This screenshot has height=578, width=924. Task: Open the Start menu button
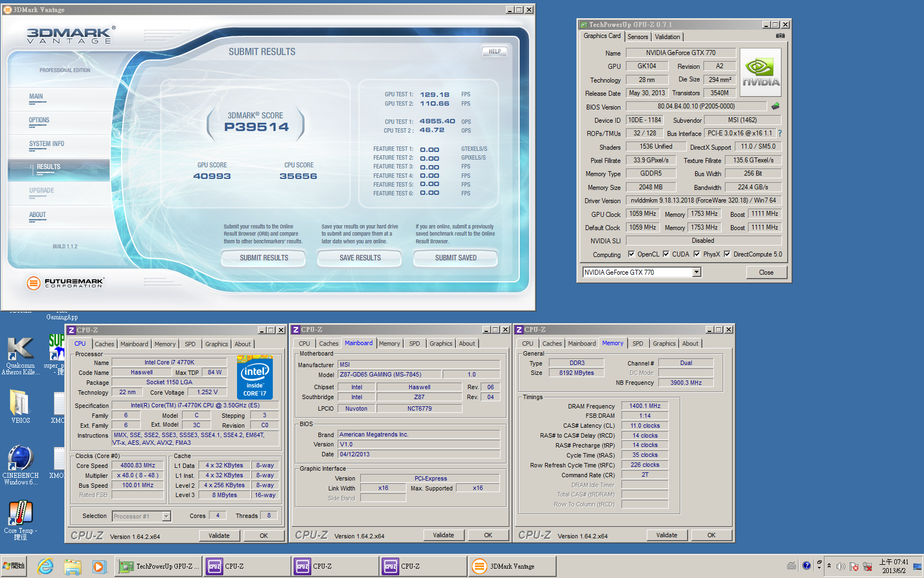14,566
